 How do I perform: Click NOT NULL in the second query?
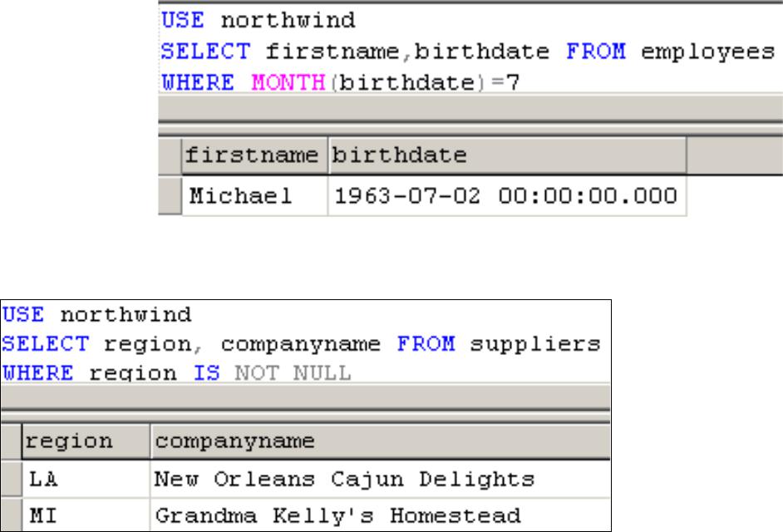[x=293, y=373]
